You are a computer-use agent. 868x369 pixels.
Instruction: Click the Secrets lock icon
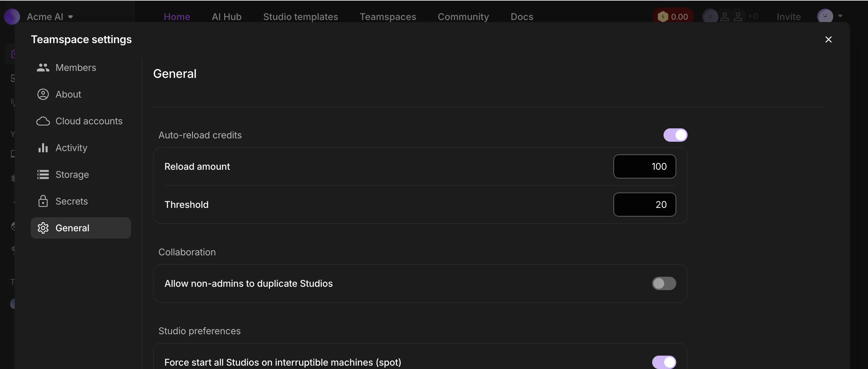(43, 201)
